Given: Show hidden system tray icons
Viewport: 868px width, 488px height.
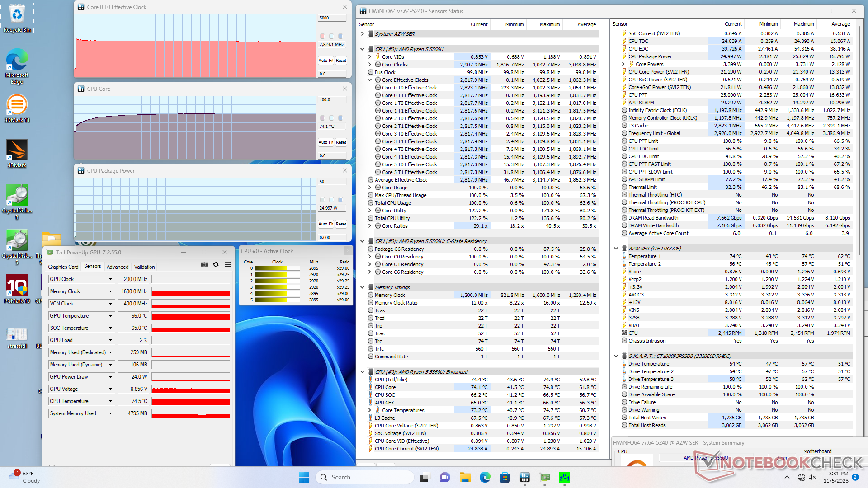Looking at the screenshot, I should [x=787, y=477].
